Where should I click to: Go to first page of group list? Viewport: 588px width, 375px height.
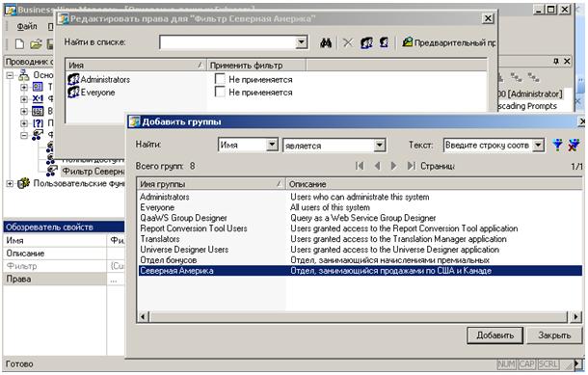click(x=360, y=166)
